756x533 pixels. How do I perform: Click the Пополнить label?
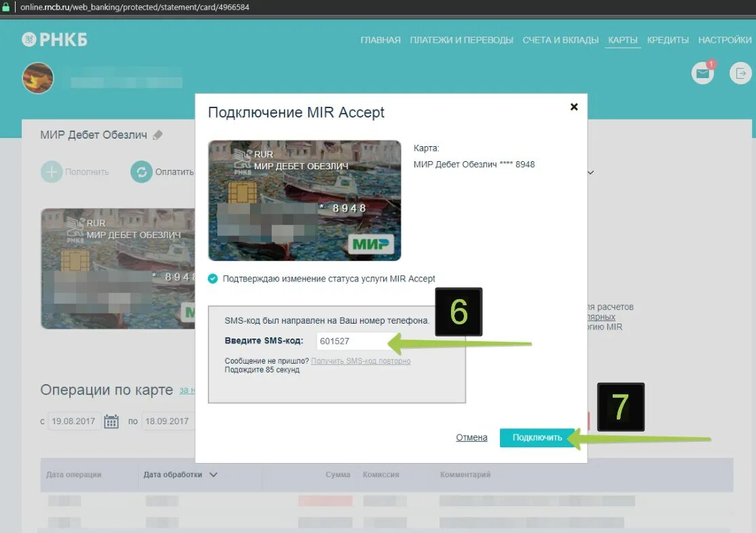pyautogui.click(x=87, y=172)
